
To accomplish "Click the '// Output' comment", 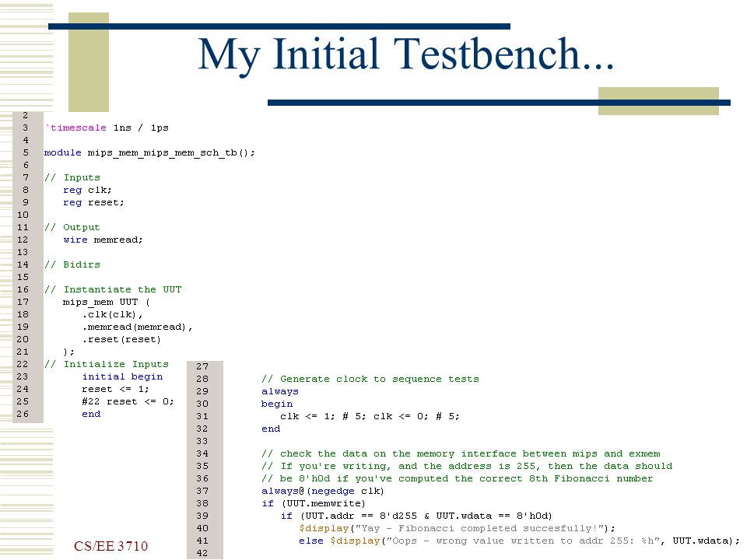I will pyautogui.click(x=72, y=227).
